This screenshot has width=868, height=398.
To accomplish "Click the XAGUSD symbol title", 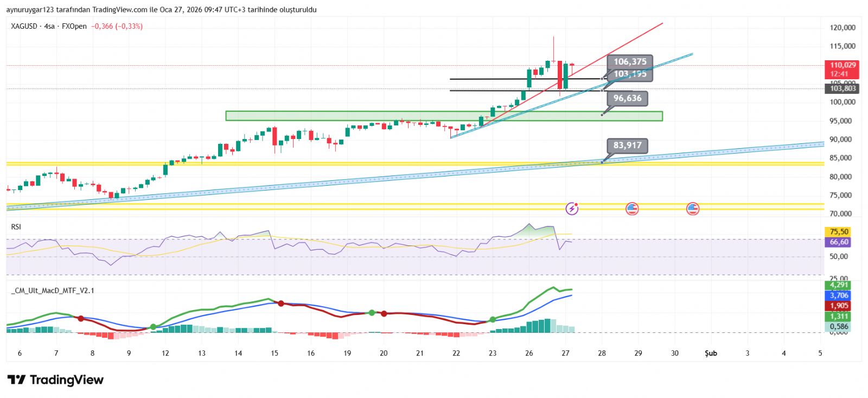I will (24, 26).
